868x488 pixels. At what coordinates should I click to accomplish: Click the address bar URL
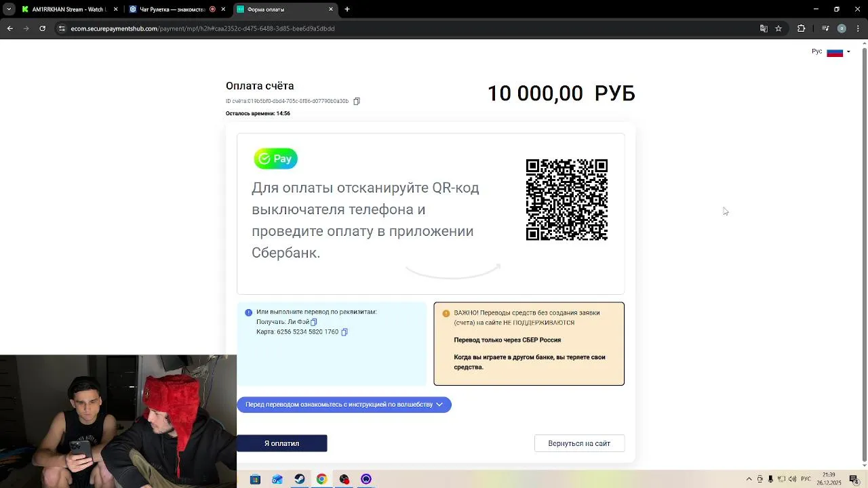click(203, 28)
